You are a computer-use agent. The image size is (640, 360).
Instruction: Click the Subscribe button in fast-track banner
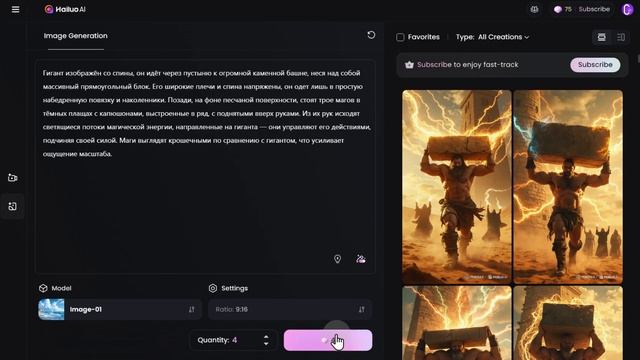595,64
